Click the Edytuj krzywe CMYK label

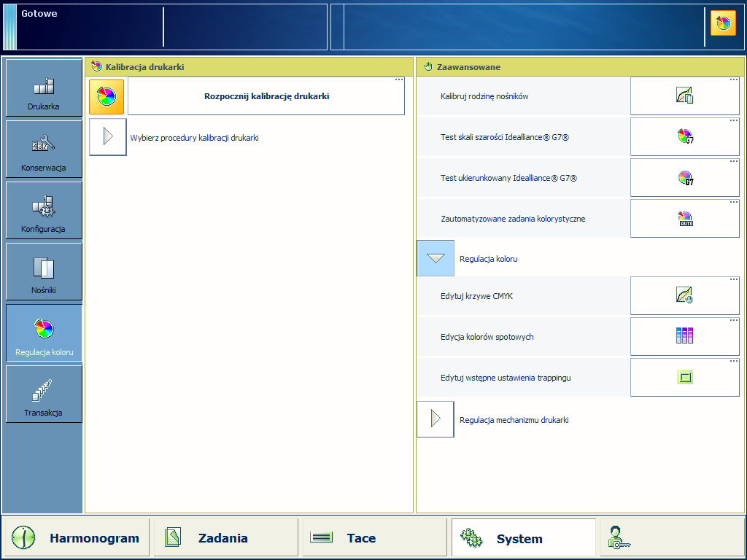coord(476,296)
